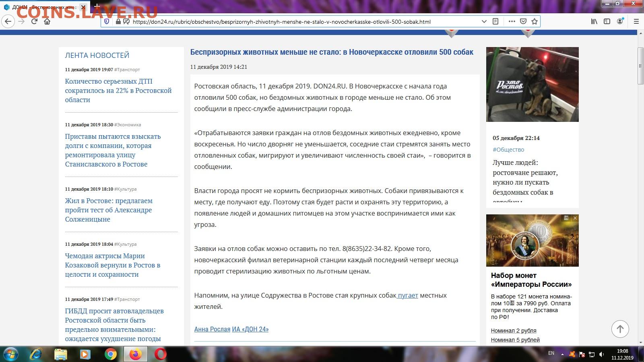Select the ДОН24 browser tab
This screenshot has height=362, width=644.
45,7
